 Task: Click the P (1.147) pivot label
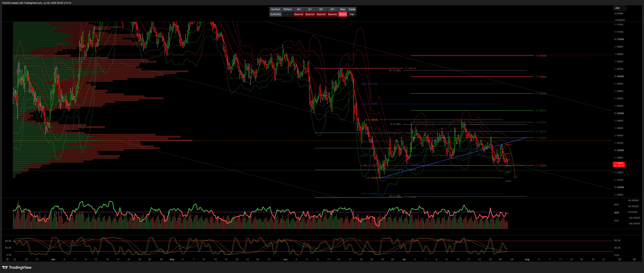point(395,124)
